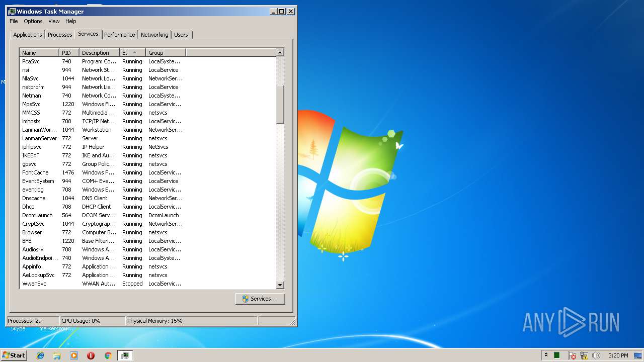Click the Task Manager taskbar button
The image size is (644, 362).
click(x=125, y=355)
